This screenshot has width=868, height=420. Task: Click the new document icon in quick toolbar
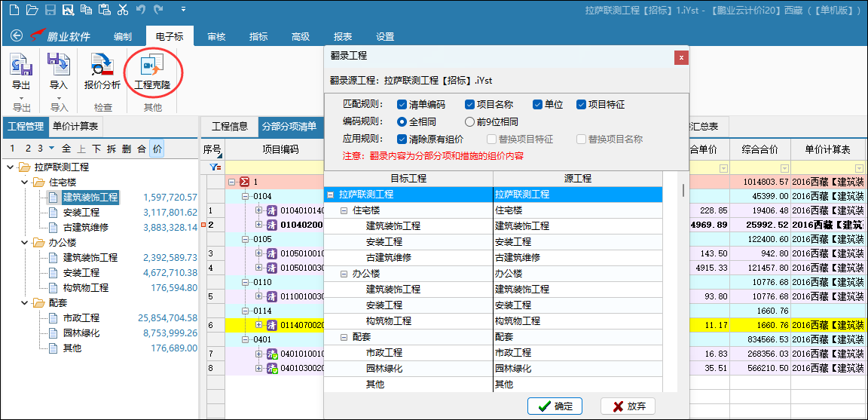tap(14, 10)
